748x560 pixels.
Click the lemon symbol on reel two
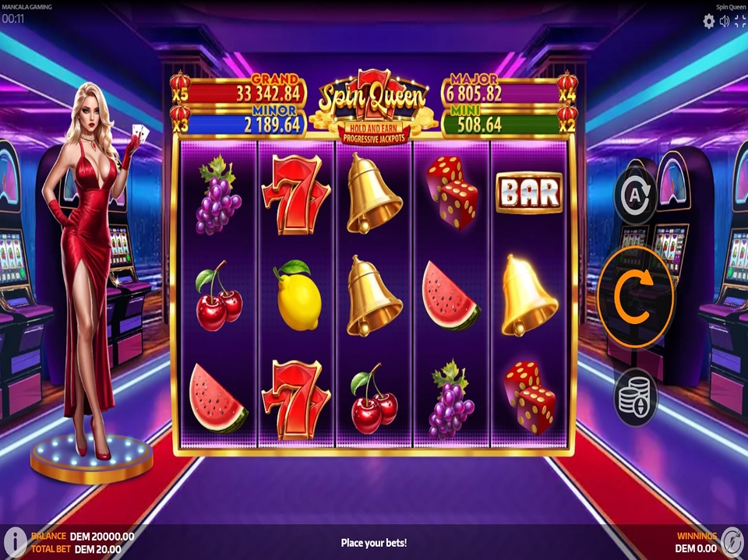click(x=297, y=296)
